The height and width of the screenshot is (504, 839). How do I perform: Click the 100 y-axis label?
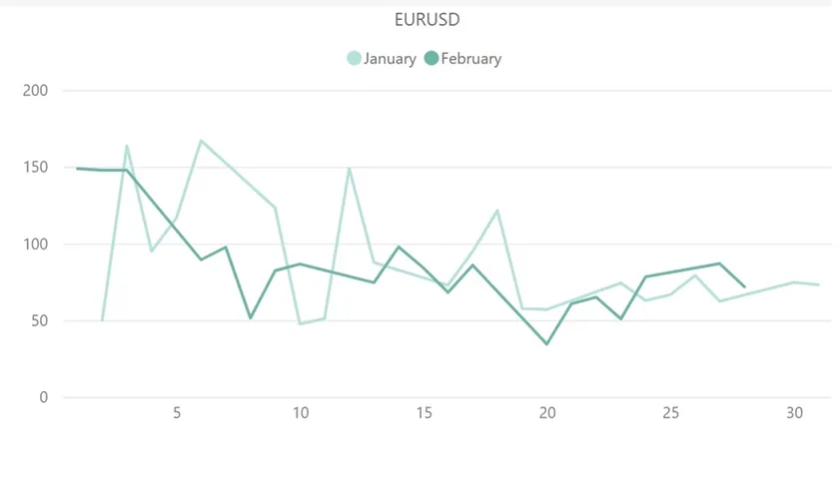[35, 245]
